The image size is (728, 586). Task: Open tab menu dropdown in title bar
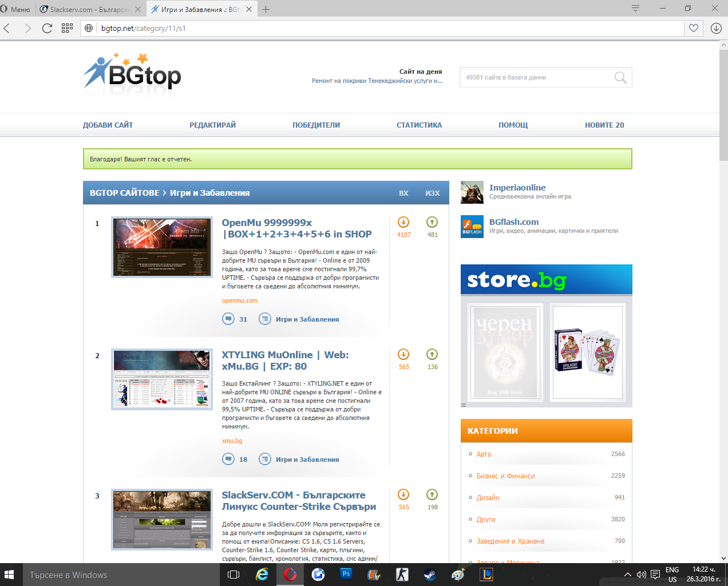tap(635, 9)
